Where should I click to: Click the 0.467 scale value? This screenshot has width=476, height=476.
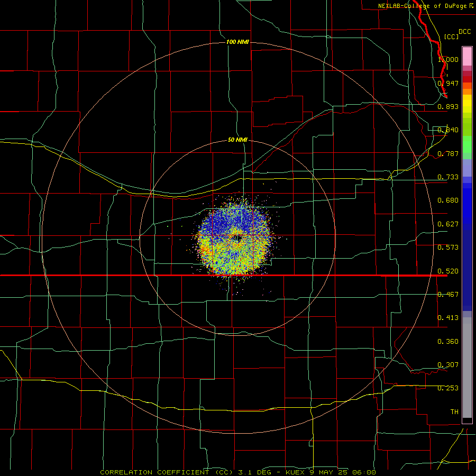click(x=448, y=294)
